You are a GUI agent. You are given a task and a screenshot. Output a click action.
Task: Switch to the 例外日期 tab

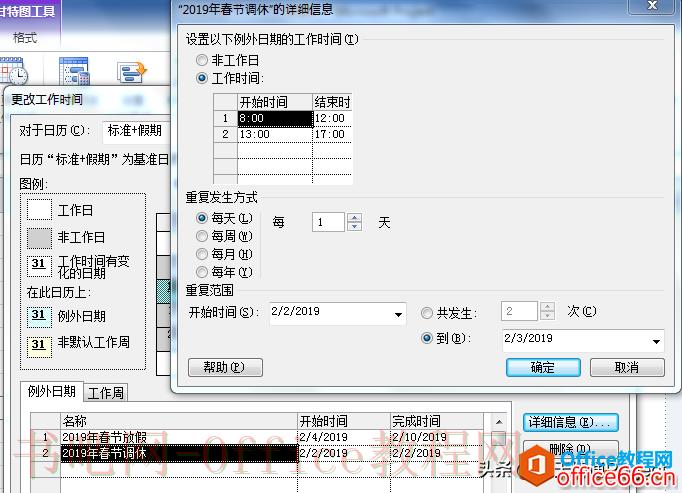pyautogui.click(x=52, y=392)
